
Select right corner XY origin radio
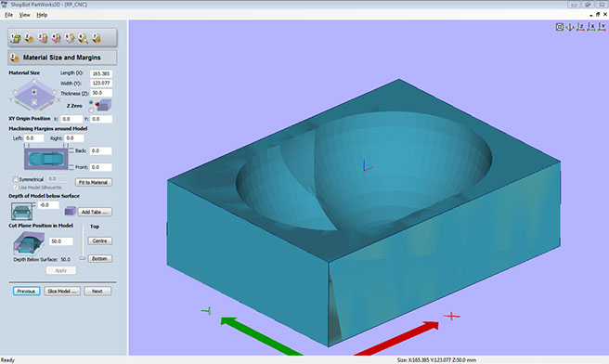[x=55, y=92]
